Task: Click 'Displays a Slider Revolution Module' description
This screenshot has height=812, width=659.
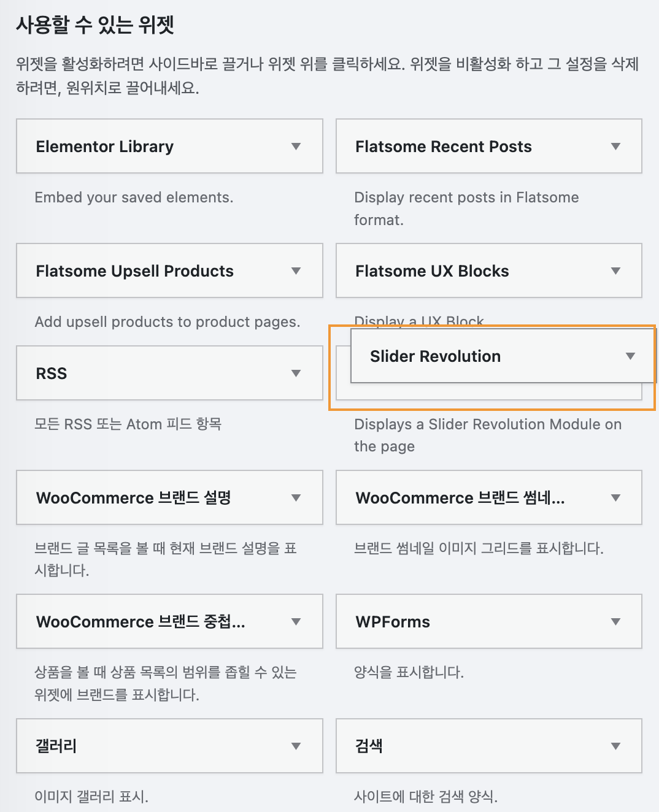Action: point(488,435)
